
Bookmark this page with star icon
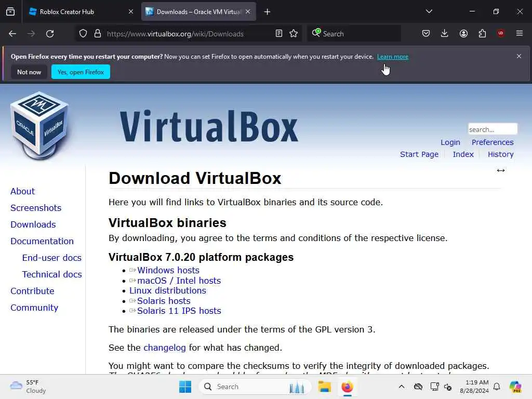tap(294, 34)
